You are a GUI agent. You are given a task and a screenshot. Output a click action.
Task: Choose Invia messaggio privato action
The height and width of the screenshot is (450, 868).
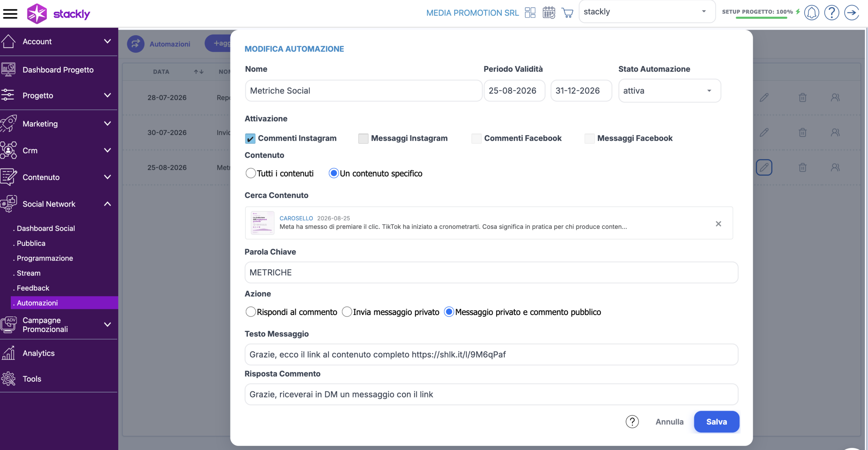pos(347,312)
